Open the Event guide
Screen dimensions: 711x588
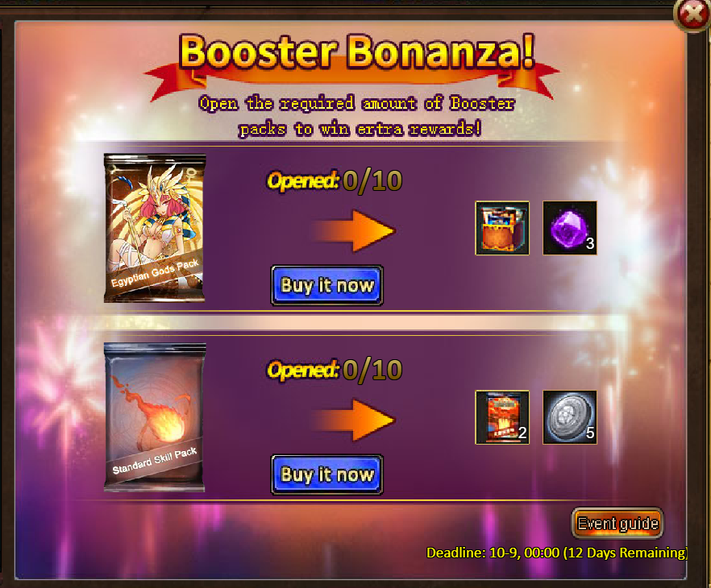tap(617, 524)
